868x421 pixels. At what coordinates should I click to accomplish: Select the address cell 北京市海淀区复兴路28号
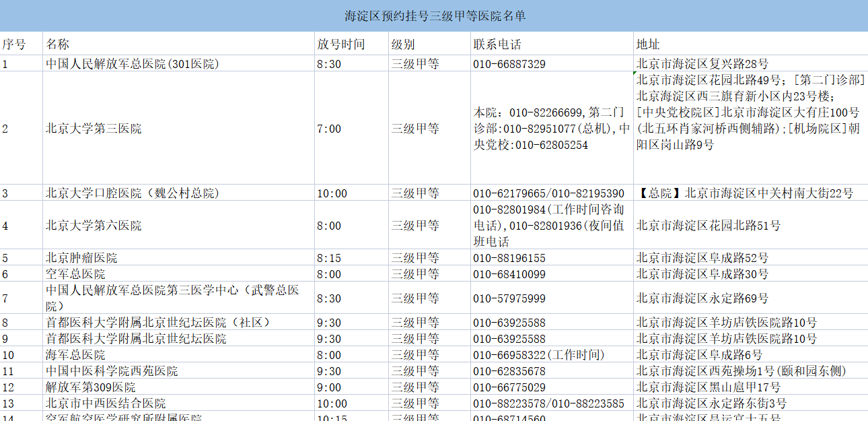[x=702, y=64]
